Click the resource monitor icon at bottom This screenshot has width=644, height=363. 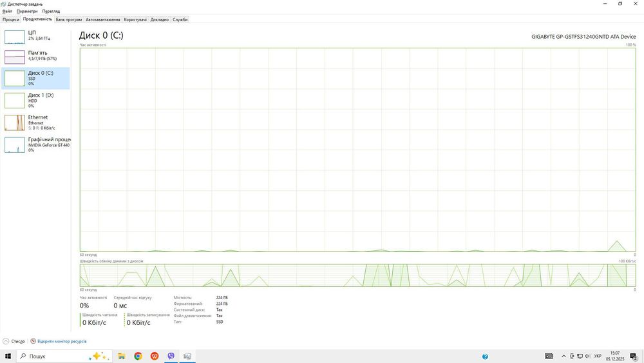click(x=33, y=341)
